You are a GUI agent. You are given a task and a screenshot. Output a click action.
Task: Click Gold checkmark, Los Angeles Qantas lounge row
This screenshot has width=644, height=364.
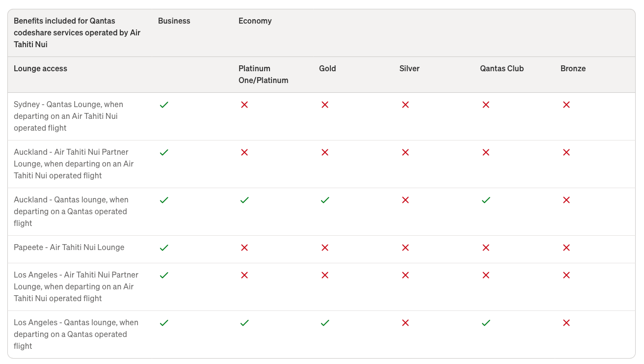(325, 323)
